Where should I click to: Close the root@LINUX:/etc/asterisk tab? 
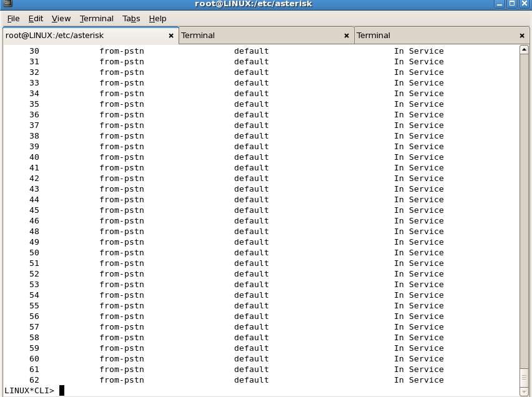(171, 36)
